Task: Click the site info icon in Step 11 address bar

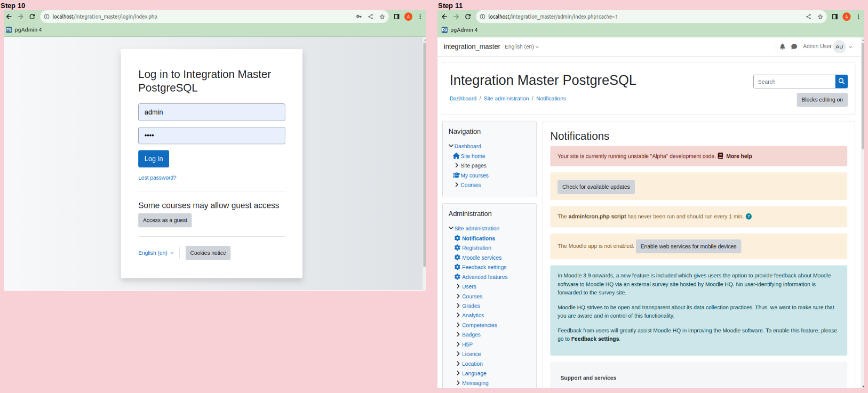Action: 482,17
